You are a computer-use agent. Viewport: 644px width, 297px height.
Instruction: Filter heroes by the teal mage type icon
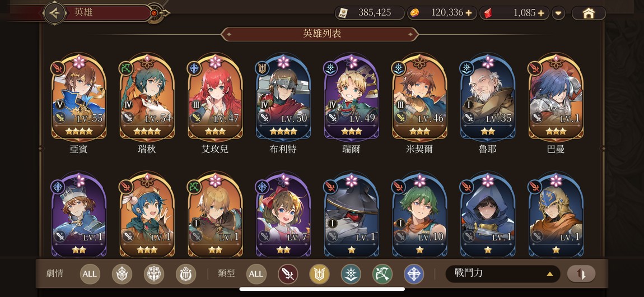click(351, 274)
